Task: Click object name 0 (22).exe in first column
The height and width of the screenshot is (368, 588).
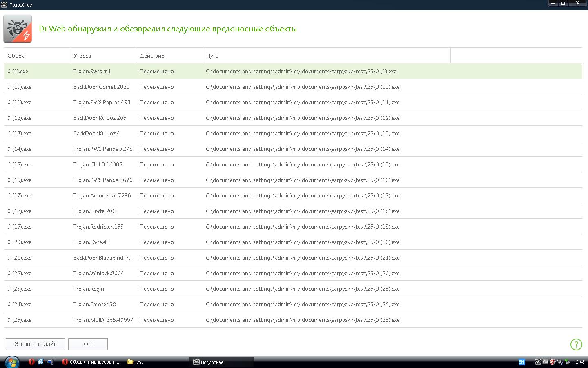Action: pos(19,273)
